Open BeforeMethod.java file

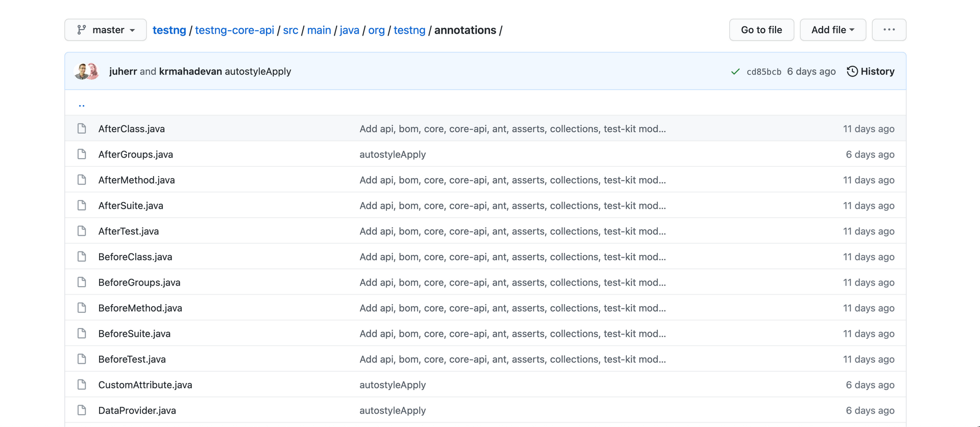pyautogui.click(x=140, y=308)
